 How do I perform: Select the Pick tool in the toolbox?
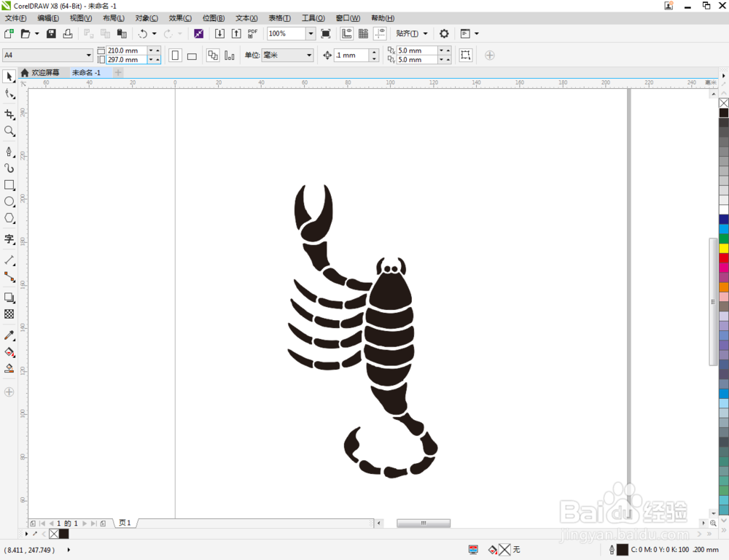coord(9,77)
